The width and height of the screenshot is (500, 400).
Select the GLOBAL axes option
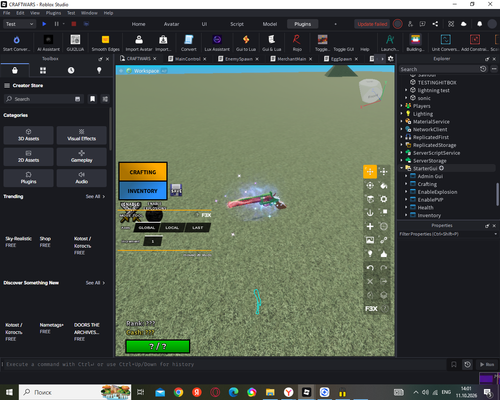(x=147, y=228)
